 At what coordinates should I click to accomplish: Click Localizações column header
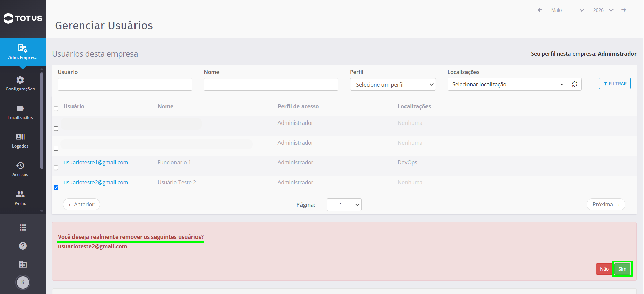[x=414, y=106]
